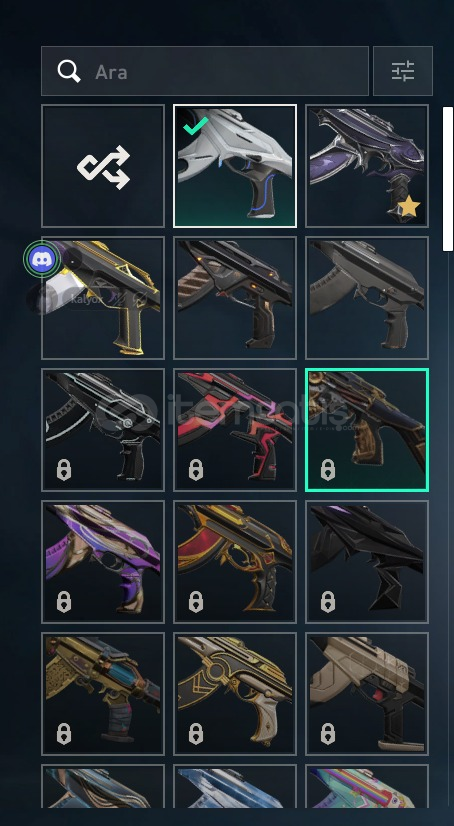Pick the black skin with orange lights
The height and width of the screenshot is (826, 454).
(235, 298)
